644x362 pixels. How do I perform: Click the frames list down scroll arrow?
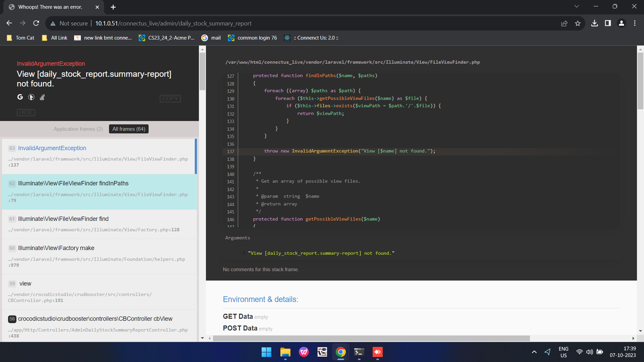pyautogui.click(x=202, y=338)
